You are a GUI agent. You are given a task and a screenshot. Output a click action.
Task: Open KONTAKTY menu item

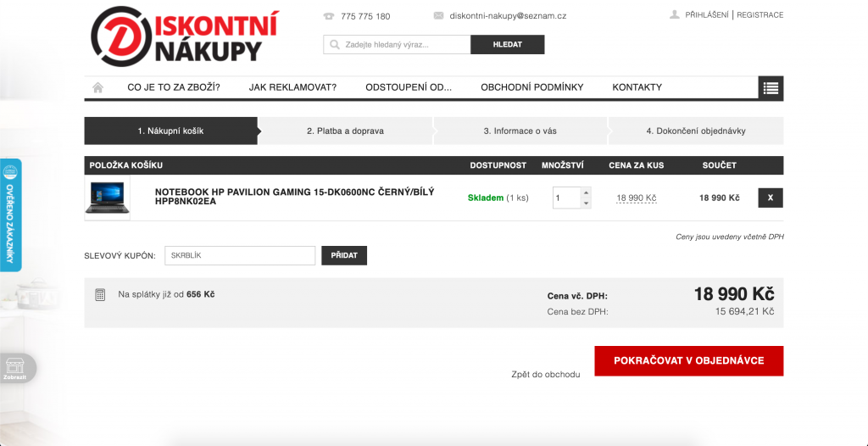click(637, 87)
